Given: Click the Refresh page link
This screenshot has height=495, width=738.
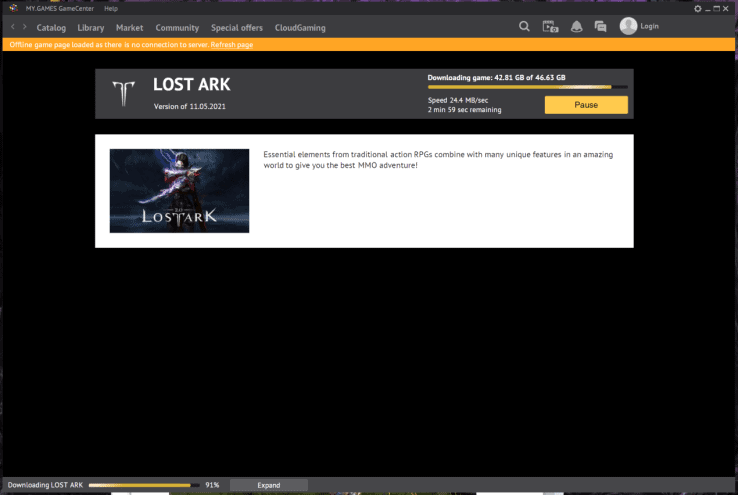Looking at the screenshot, I should point(232,45).
